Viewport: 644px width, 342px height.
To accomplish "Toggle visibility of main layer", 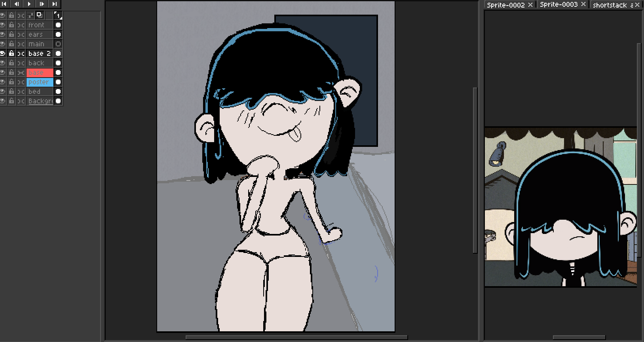I will point(3,44).
